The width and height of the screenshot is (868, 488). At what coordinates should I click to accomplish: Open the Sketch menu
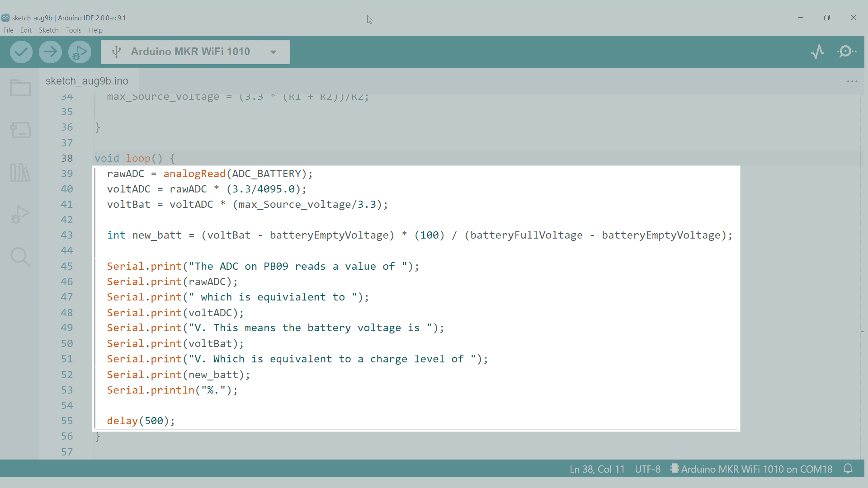[49, 30]
